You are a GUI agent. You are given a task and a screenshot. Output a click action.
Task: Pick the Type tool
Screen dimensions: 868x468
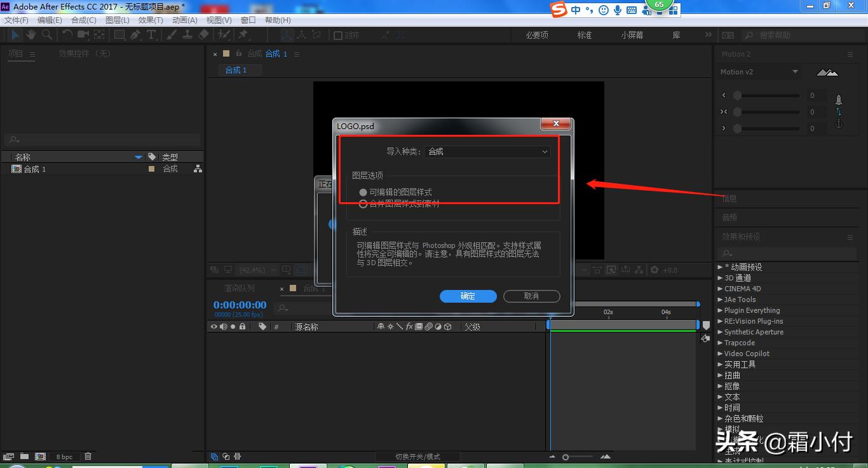pyautogui.click(x=151, y=34)
